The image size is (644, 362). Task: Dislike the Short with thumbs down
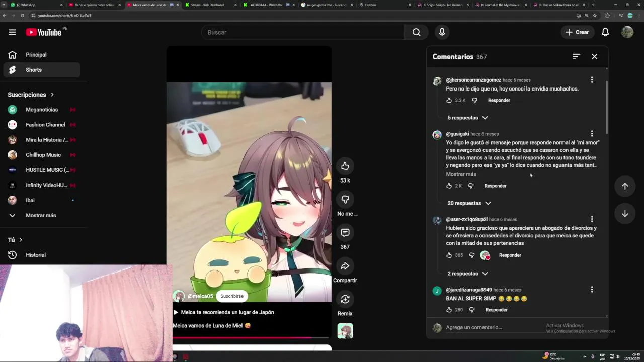pyautogui.click(x=345, y=200)
